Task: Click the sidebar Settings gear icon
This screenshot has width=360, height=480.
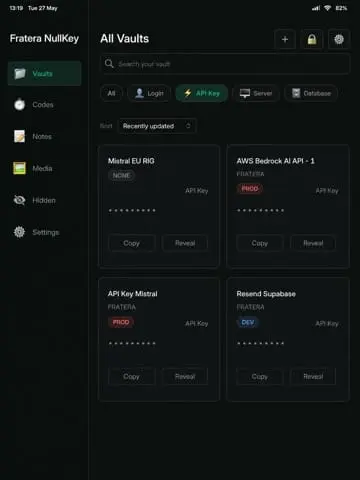Action: 20,232
